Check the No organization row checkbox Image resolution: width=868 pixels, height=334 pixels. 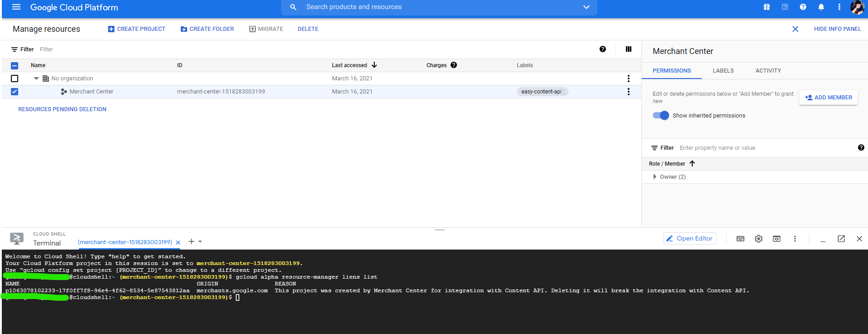[x=15, y=79]
